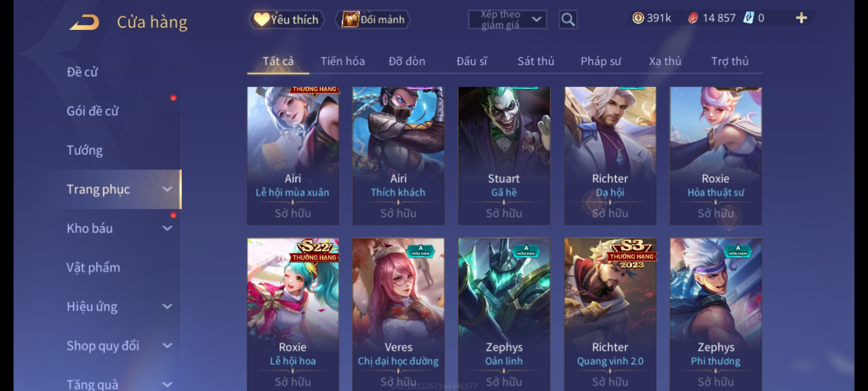Tap the gold coin balance icon
The width and height of the screenshot is (868, 391).
[638, 18]
